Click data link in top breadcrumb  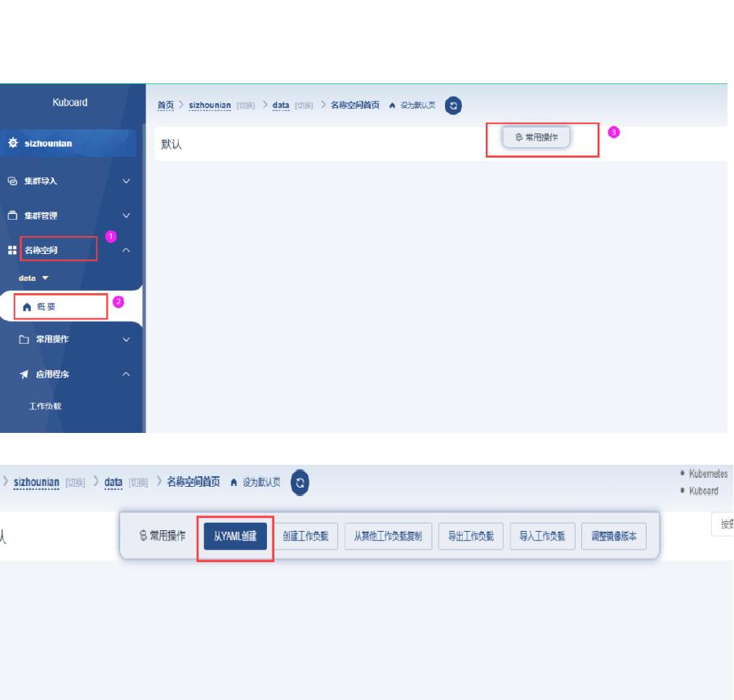point(280,105)
